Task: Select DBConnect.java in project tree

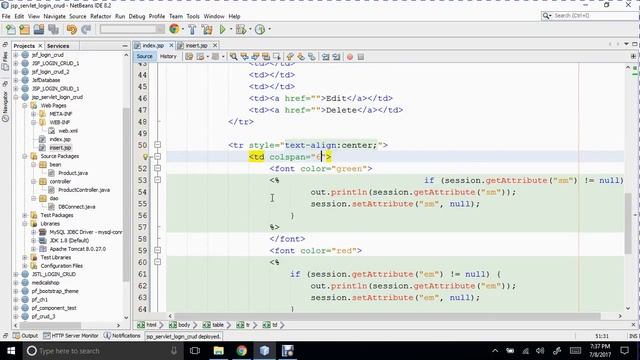Action: (76, 207)
